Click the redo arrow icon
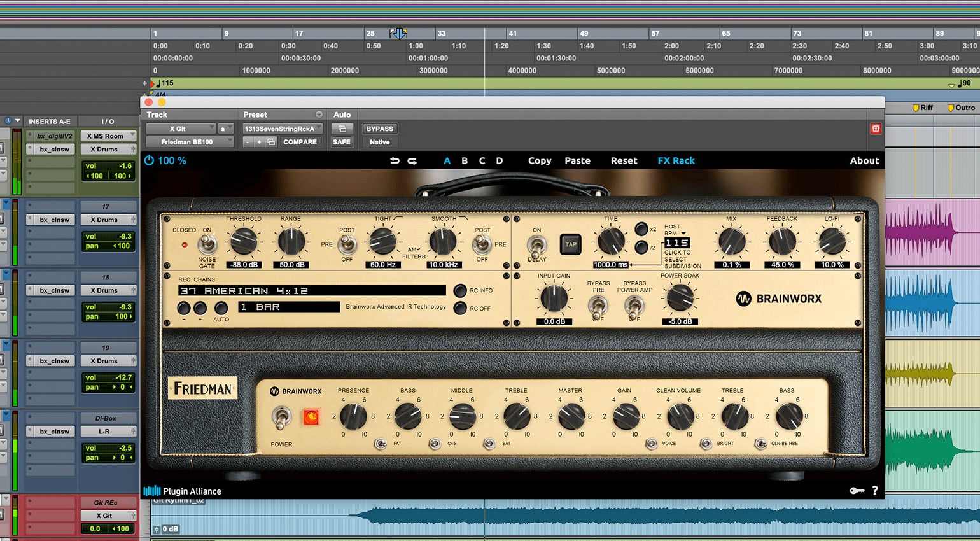980x541 pixels. point(412,160)
